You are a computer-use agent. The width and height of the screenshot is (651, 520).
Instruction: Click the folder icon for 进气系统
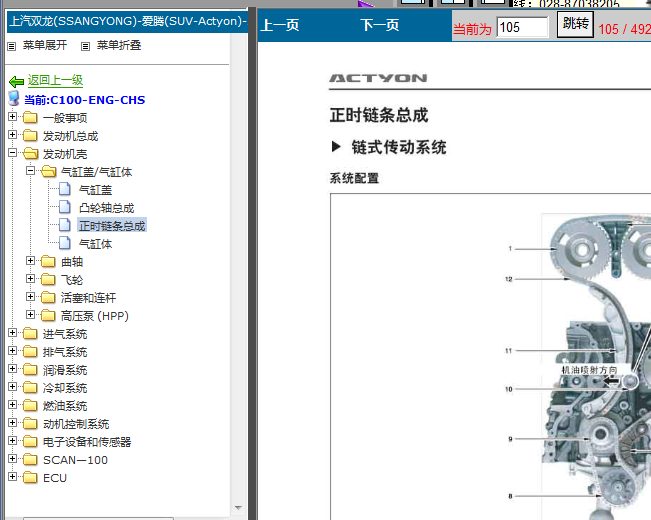click(30, 334)
